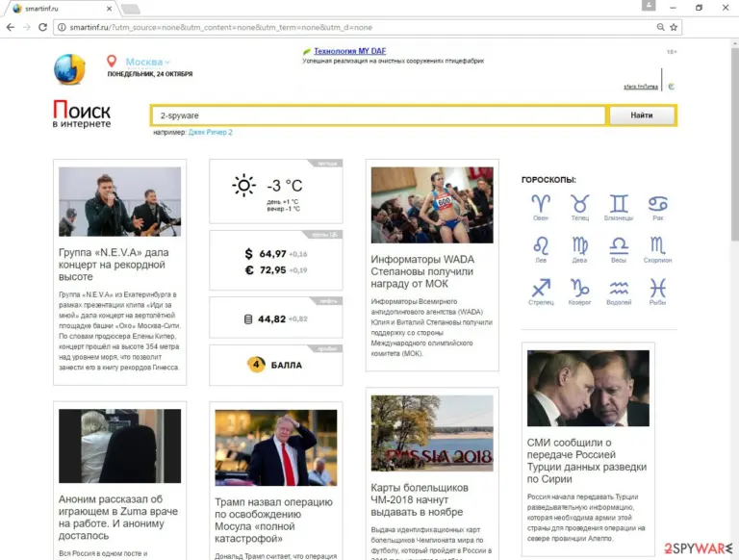The height and width of the screenshot is (560, 739).
Task: Open a new tab next to smartinf.ru
Action: [x=131, y=9]
